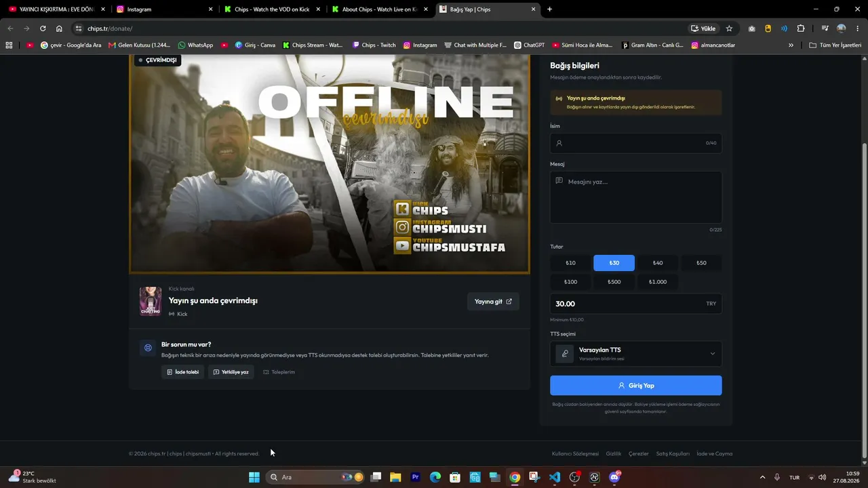Click the 30.00 TRY amount field
This screenshot has height=488, width=868.
click(x=636, y=304)
